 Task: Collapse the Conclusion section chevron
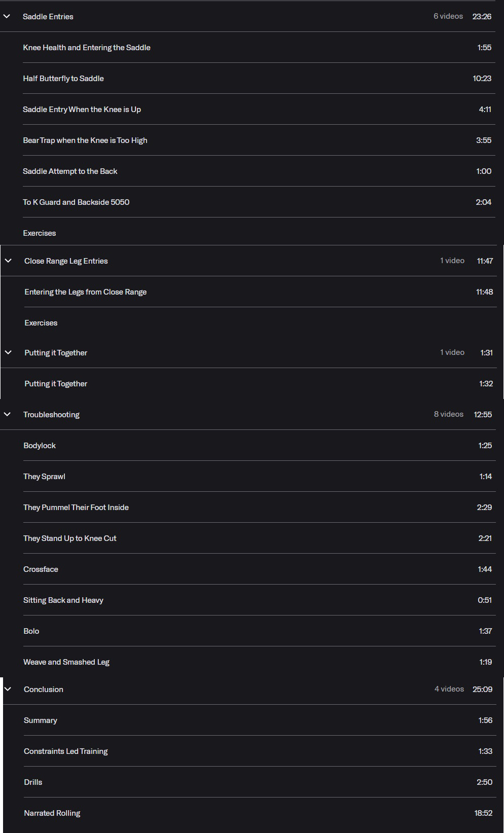pos(8,689)
